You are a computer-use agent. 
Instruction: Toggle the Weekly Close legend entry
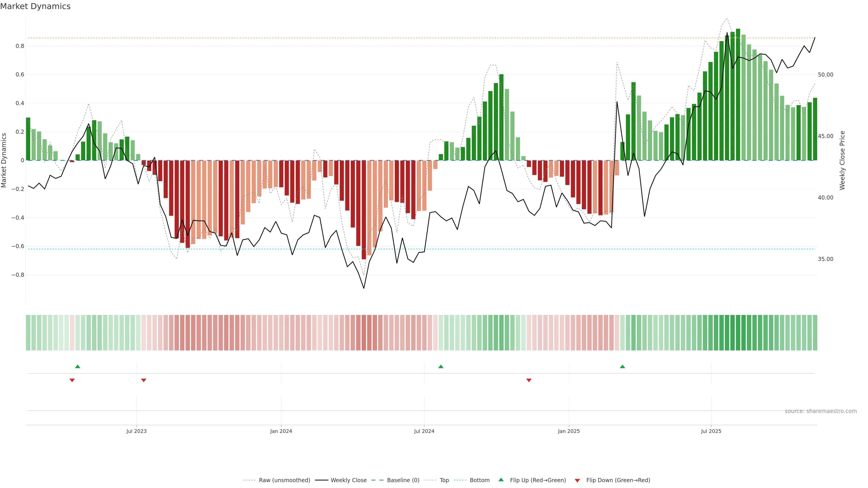click(x=348, y=480)
